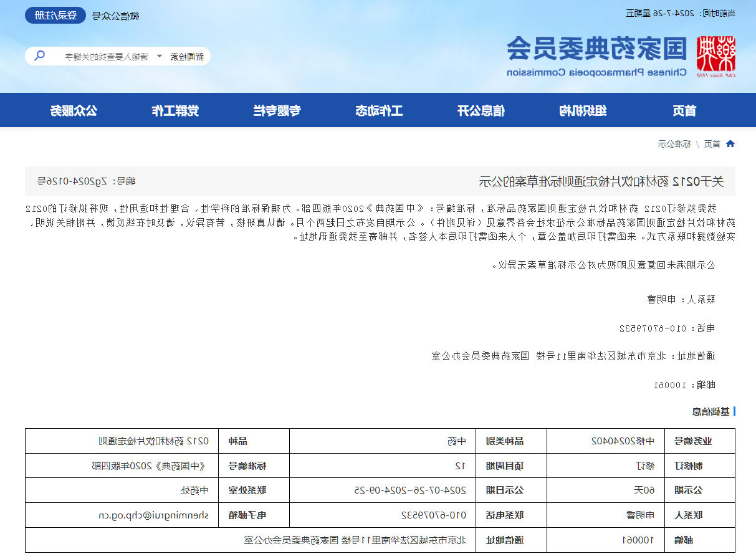
Task: Select the 信息公开 navigation item
Action: pyautogui.click(x=481, y=111)
